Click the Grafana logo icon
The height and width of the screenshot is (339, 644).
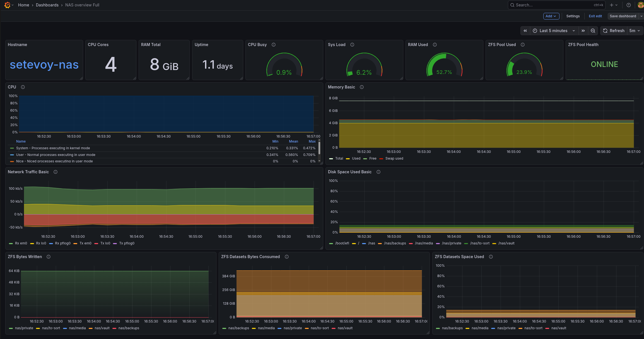[x=8, y=5]
